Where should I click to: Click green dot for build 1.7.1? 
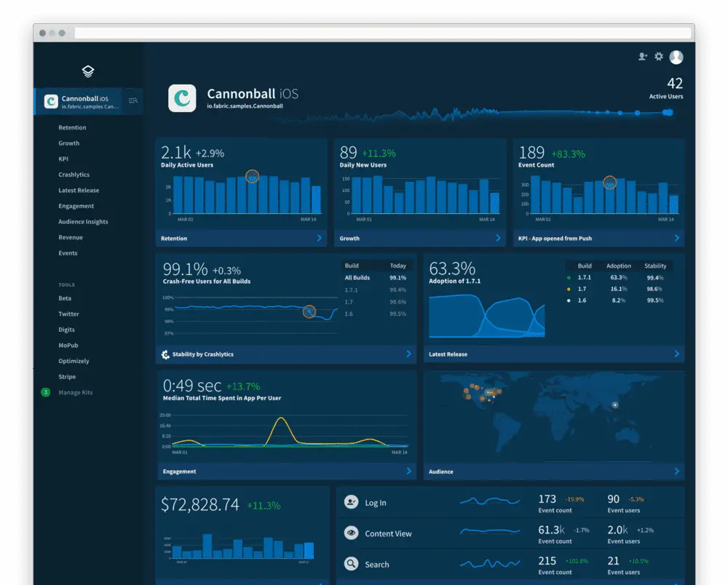[569, 278]
